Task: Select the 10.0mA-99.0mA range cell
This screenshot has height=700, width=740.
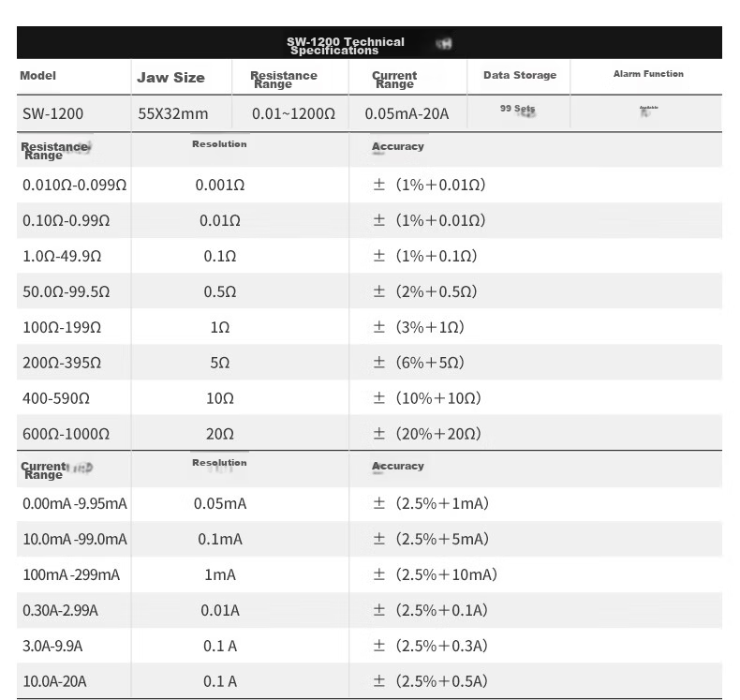Action: 75,539
